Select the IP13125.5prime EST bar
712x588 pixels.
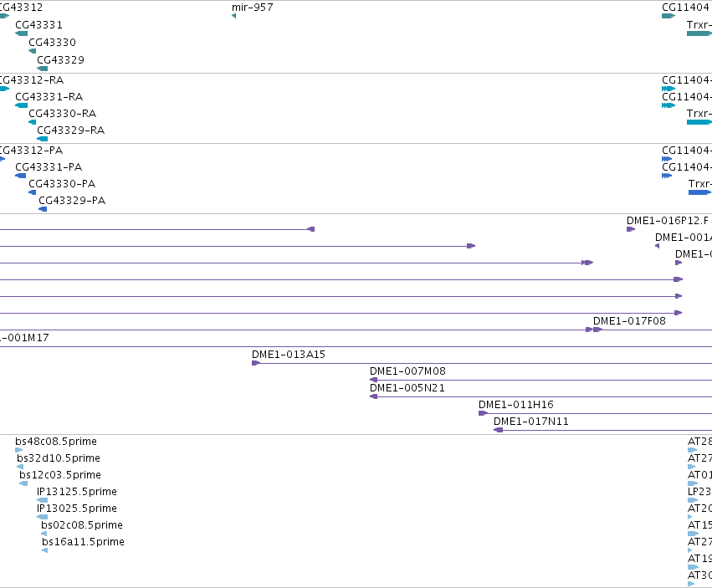[x=42, y=500]
